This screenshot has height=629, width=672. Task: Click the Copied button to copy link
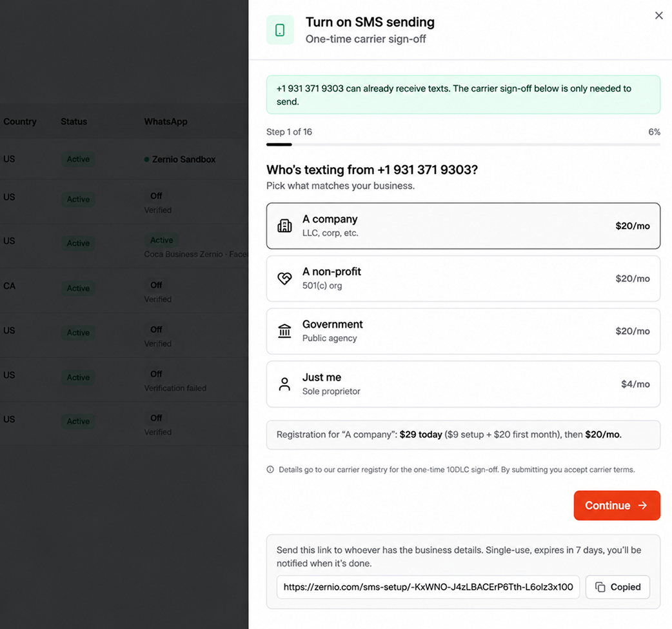click(618, 587)
